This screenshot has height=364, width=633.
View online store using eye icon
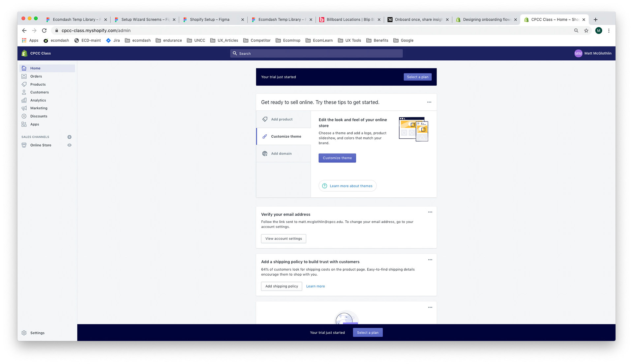69,145
